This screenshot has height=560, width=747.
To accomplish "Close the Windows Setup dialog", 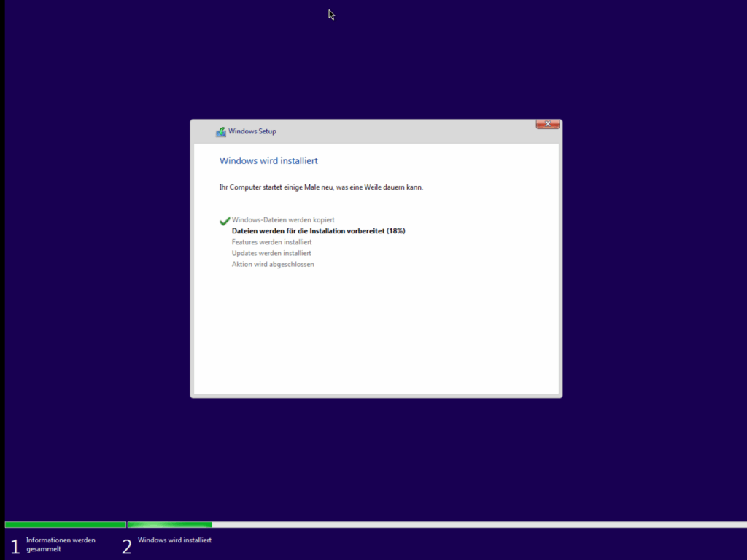I will 547,124.
